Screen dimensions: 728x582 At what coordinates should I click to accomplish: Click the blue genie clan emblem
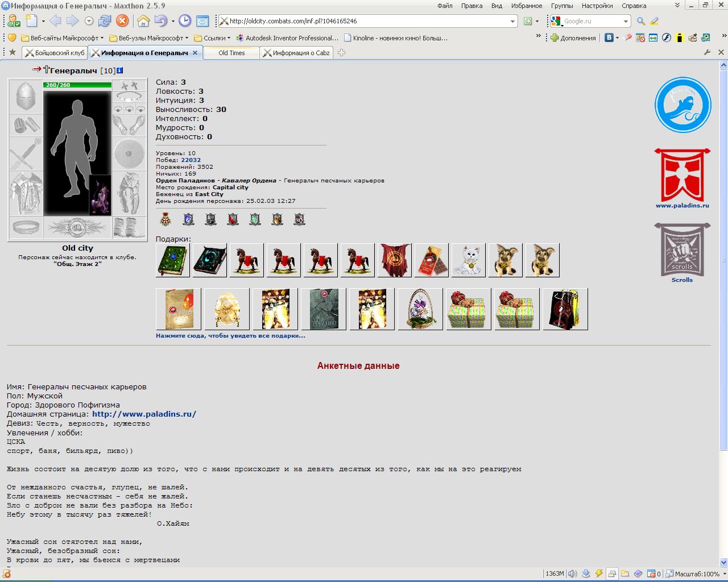click(682, 105)
